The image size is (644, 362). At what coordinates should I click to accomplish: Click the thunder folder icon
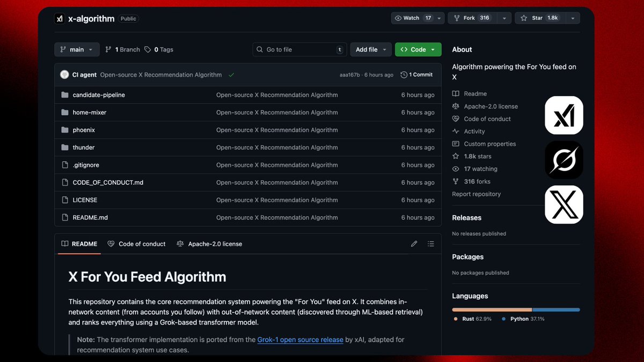point(65,147)
